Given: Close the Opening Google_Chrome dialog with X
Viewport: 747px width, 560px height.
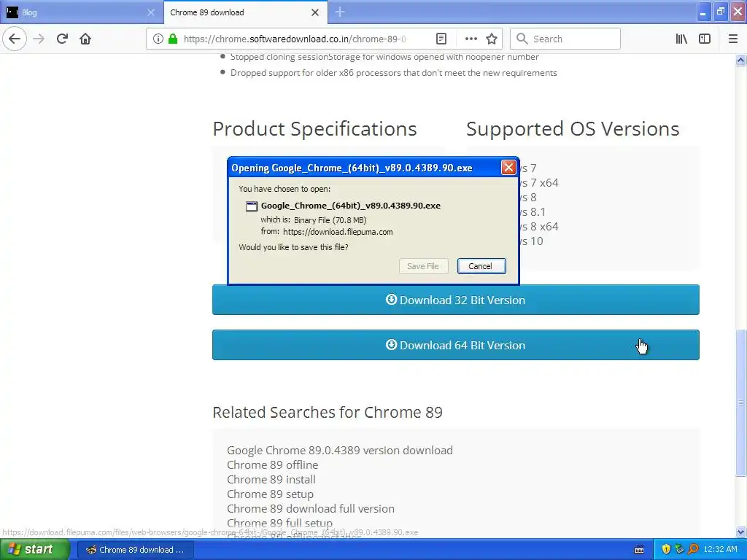Looking at the screenshot, I should tap(508, 168).
